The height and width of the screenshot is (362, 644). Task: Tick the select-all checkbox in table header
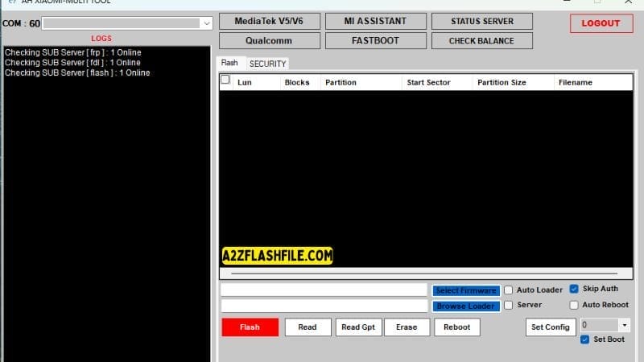[225, 80]
